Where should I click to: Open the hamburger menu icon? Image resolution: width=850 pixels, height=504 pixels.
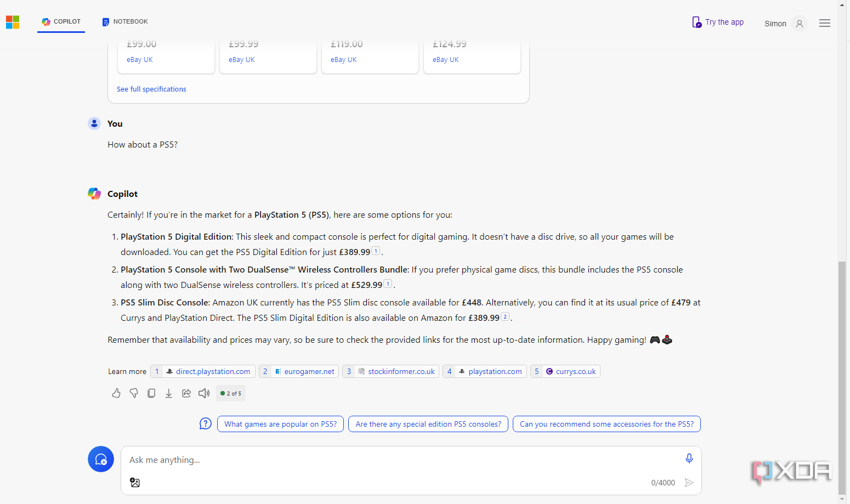point(824,23)
